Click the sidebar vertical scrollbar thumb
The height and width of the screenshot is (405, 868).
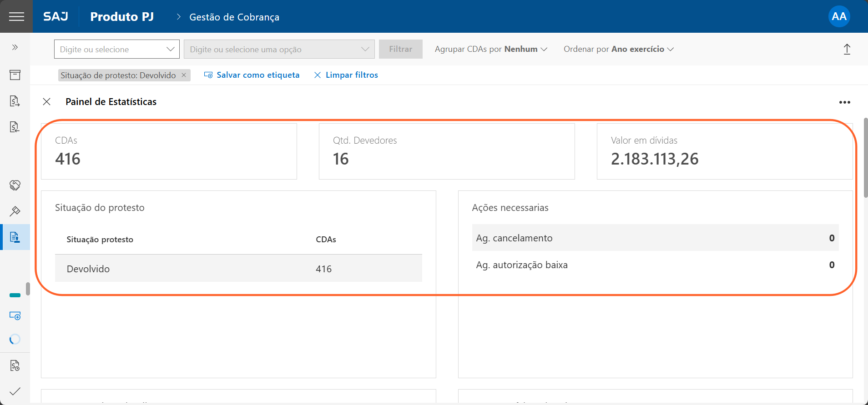pyautogui.click(x=28, y=289)
